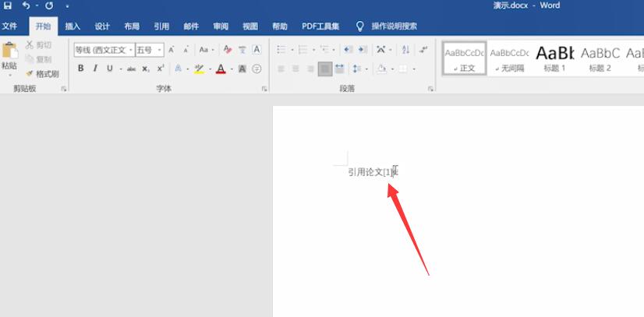Image resolution: width=644 pixels, height=317 pixels.
Task: Expand the 粘贴 options arrow
Action: point(9,75)
